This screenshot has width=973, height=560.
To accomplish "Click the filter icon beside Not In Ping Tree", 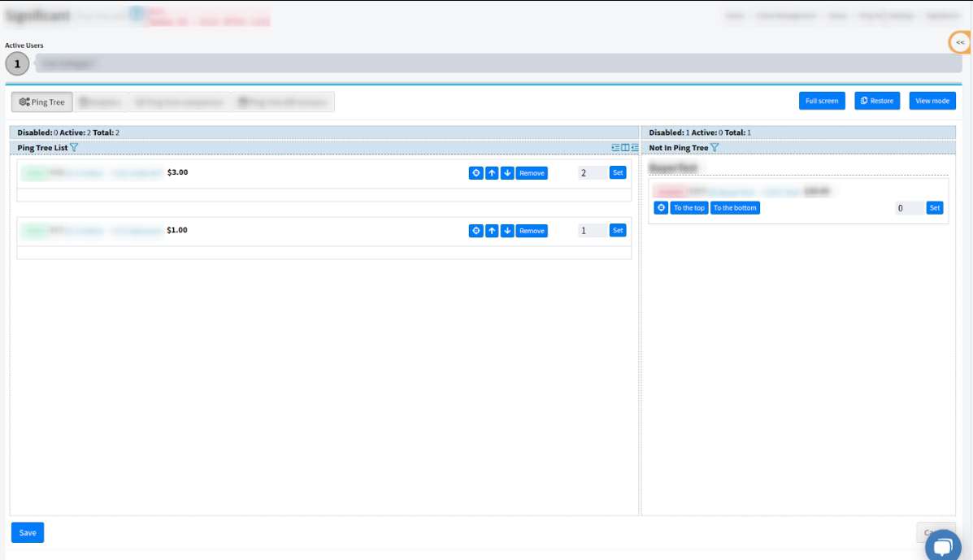I will pos(715,148).
